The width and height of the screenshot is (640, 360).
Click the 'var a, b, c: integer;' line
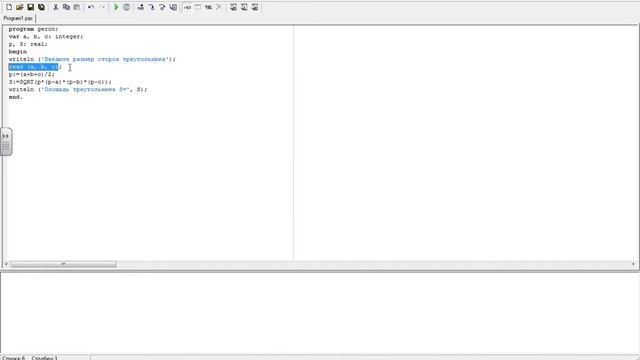pos(46,37)
